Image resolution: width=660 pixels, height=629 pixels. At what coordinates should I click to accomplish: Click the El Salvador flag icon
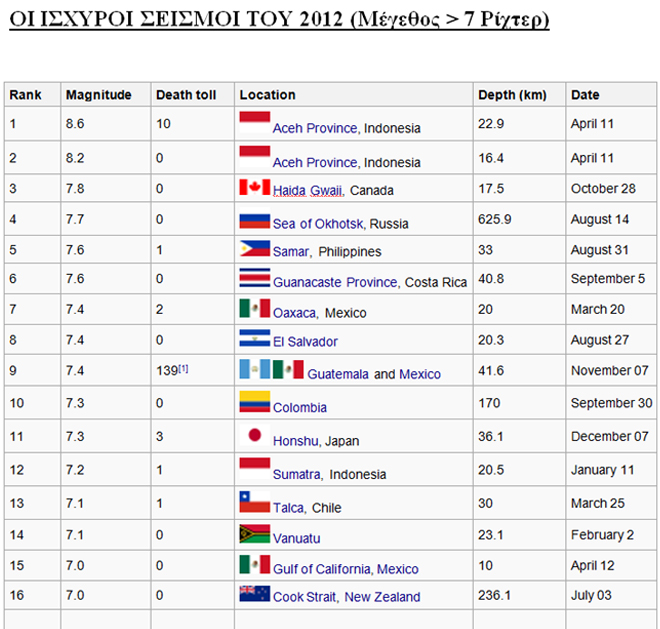tap(255, 338)
